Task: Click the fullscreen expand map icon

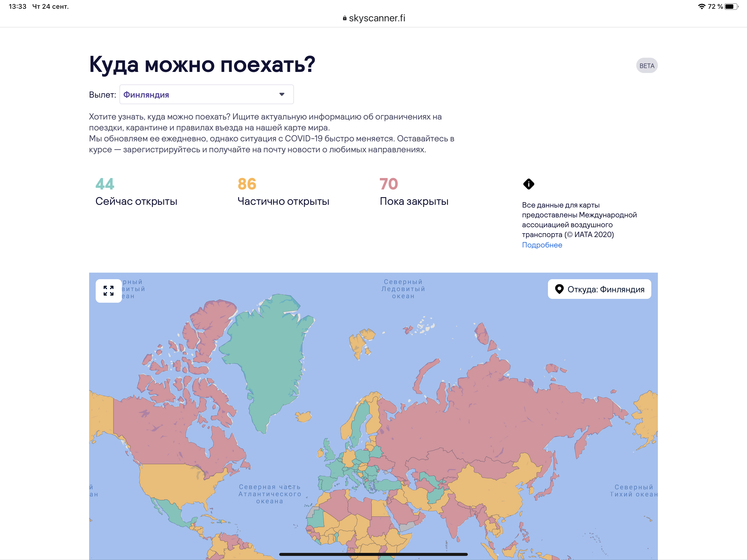Action: 108,290
